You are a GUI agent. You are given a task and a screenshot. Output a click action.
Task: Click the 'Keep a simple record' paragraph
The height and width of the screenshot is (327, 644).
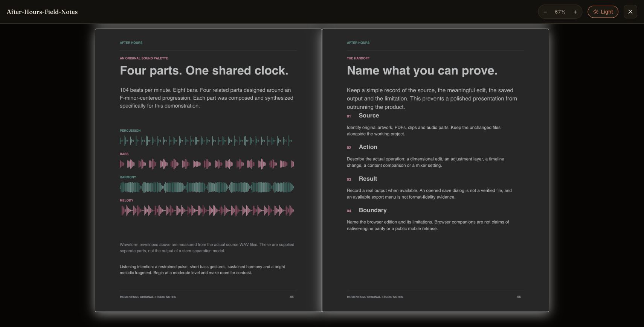[432, 99]
